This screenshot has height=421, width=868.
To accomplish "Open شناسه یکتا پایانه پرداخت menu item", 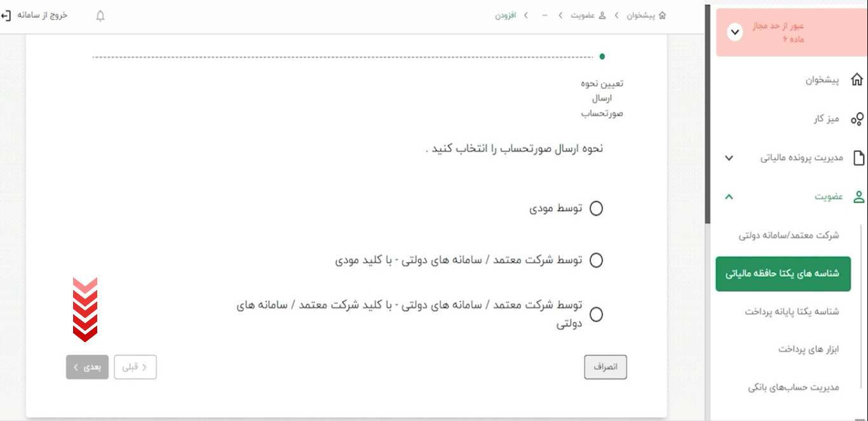I will click(x=792, y=312).
